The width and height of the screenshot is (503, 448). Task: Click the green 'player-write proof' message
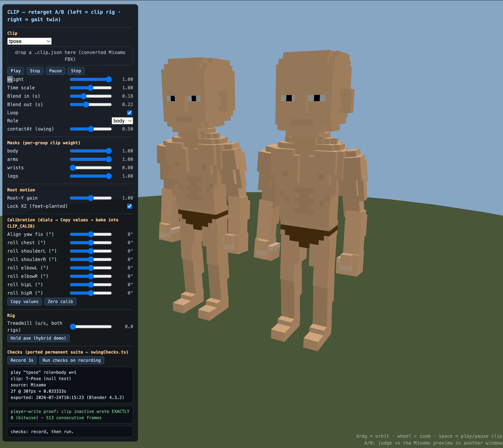(x=70, y=415)
